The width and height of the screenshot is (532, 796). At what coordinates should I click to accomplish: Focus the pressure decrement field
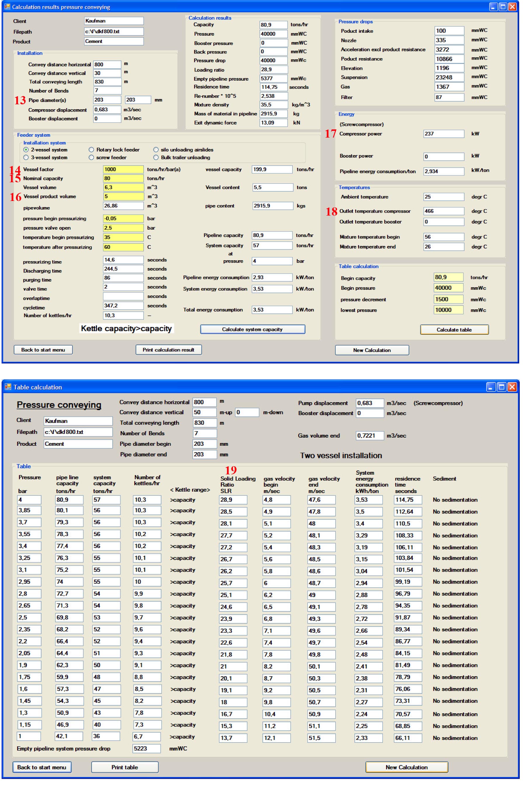(x=448, y=299)
